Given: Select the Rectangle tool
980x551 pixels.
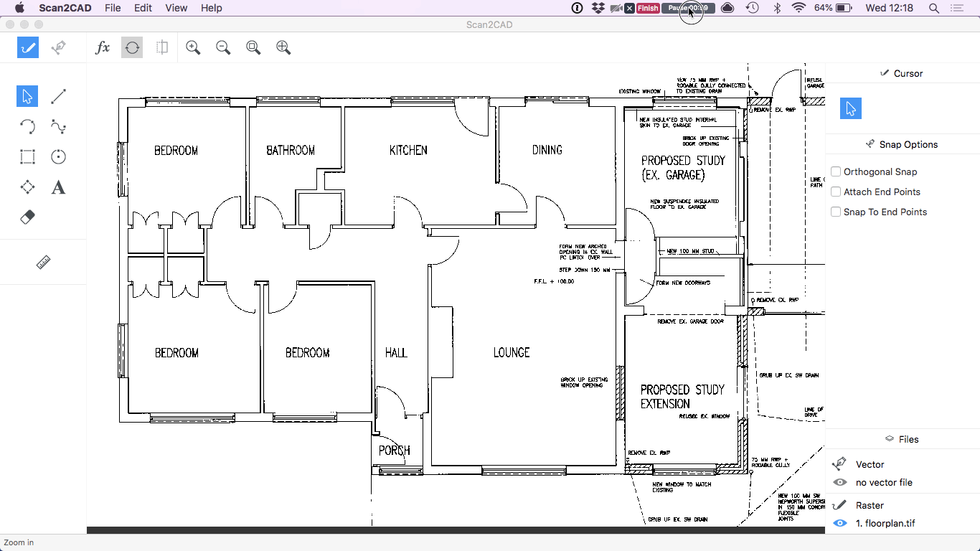Looking at the screenshot, I should [x=27, y=156].
